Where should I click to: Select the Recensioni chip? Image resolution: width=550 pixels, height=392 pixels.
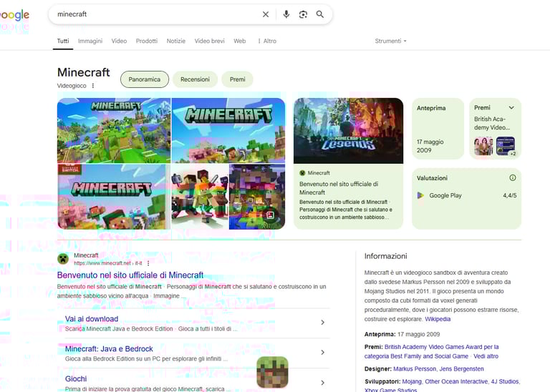tap(195, 79)
